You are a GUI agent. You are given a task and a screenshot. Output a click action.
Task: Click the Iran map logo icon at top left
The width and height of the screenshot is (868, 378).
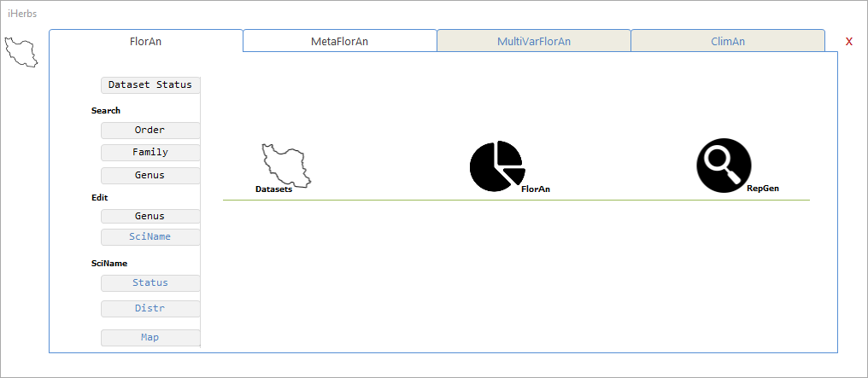[x=21, y=52]
